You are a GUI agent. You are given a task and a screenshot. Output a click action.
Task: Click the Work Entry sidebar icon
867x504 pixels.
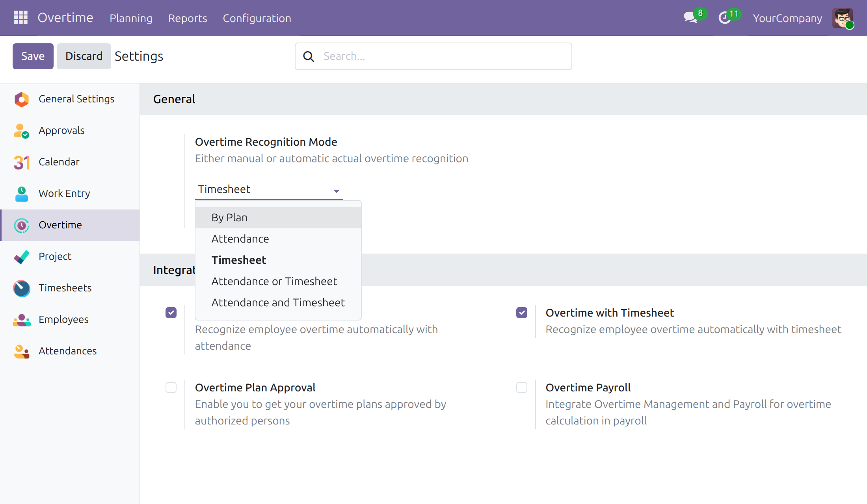[21, 194]
